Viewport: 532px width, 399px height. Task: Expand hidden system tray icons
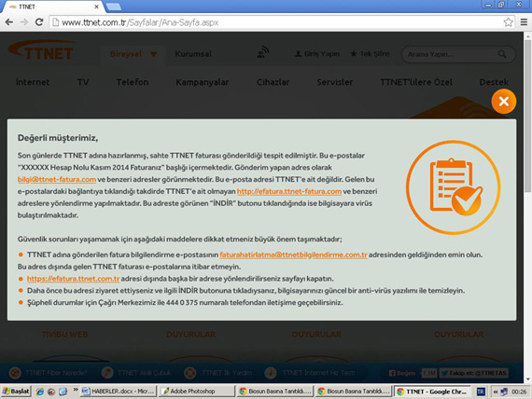[x=496, y=392]
